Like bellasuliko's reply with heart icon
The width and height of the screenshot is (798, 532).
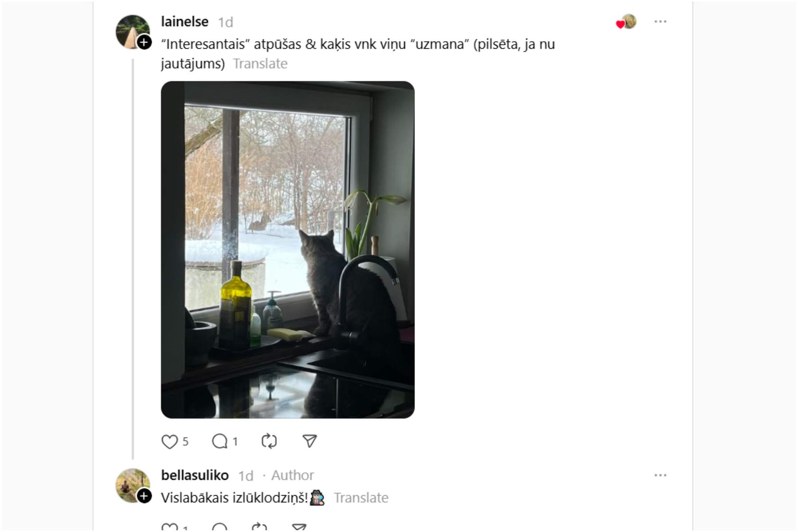[x=169, y=528]
